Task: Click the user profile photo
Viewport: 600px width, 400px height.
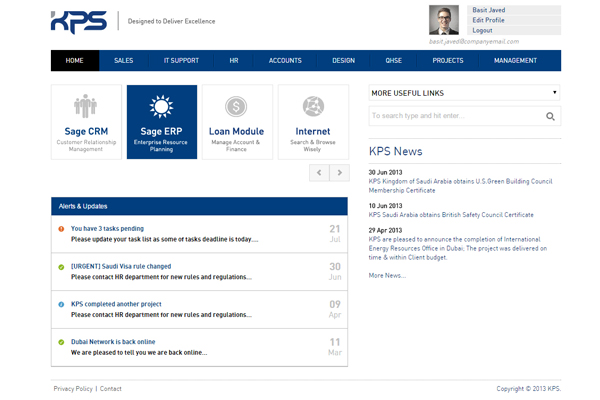Action: [x=444, y=20]
